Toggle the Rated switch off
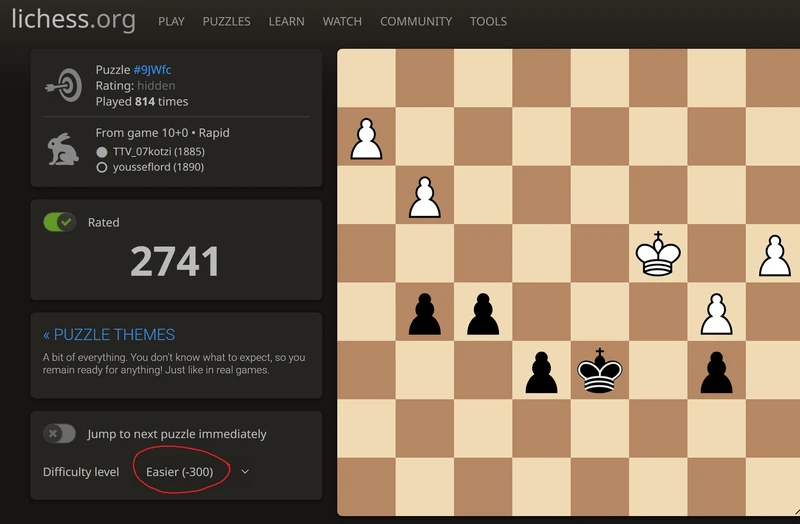 coord(60,222)
